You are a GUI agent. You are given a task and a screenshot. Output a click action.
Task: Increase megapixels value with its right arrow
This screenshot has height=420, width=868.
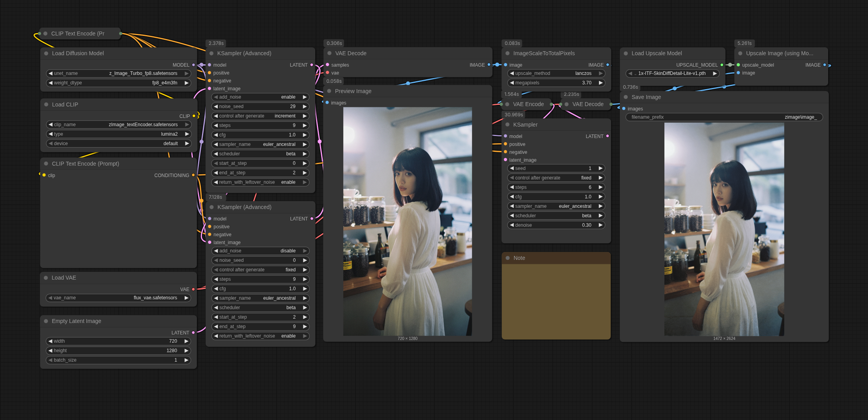(x=600, y=83)
